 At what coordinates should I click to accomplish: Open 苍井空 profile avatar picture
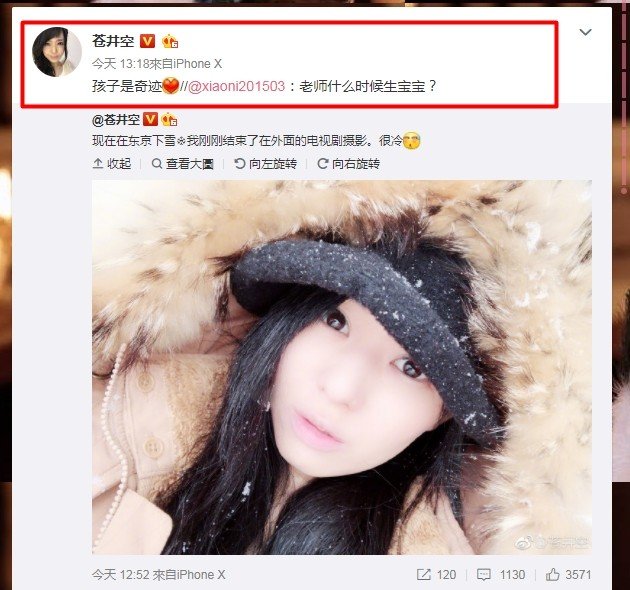click(x=57, y=52)
